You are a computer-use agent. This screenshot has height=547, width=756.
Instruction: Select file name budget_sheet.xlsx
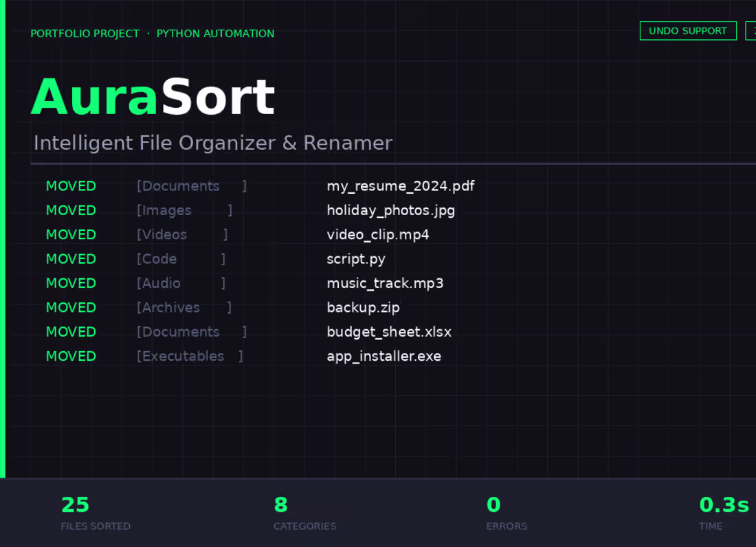tap(388, 332)
